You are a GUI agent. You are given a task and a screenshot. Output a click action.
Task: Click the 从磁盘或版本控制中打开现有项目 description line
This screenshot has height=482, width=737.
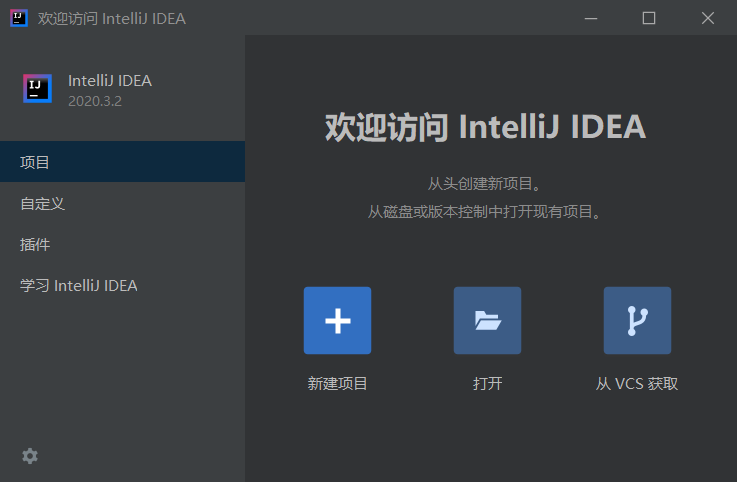pos(485,212)
